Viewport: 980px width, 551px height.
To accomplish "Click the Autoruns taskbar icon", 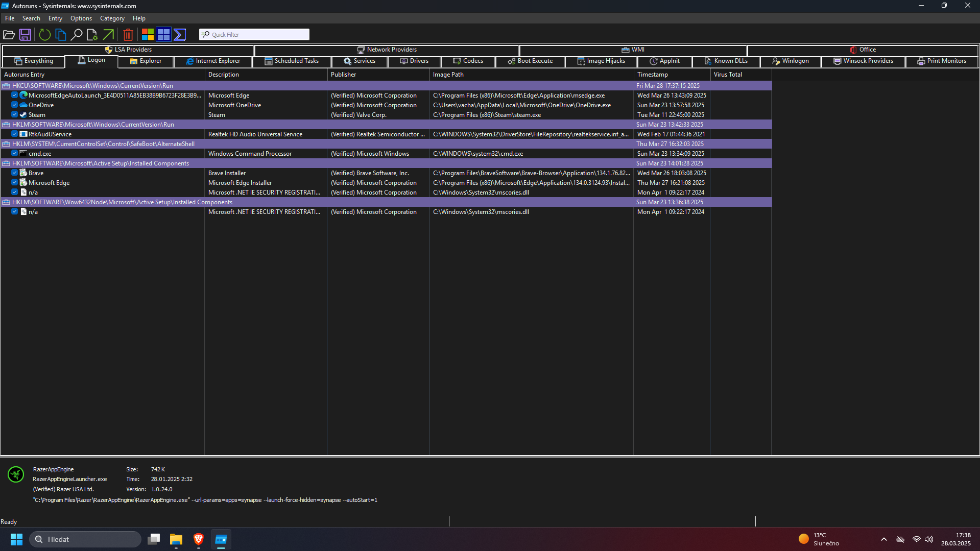I will point(221,539).
